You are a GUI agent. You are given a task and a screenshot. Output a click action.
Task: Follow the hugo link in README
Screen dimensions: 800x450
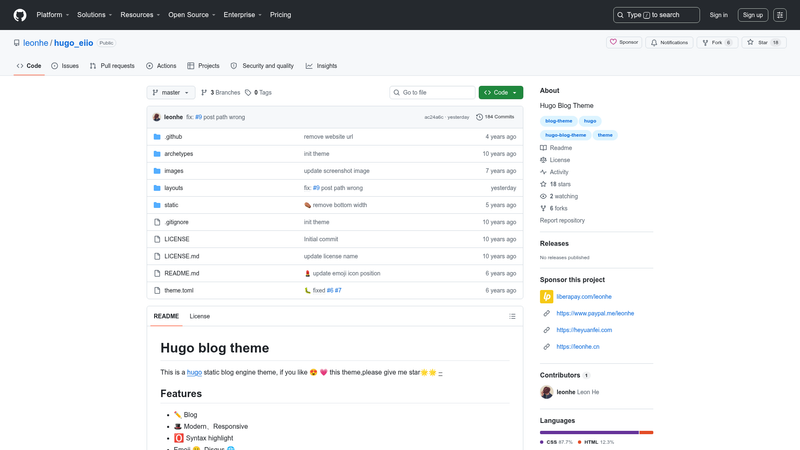coord(194,372)
